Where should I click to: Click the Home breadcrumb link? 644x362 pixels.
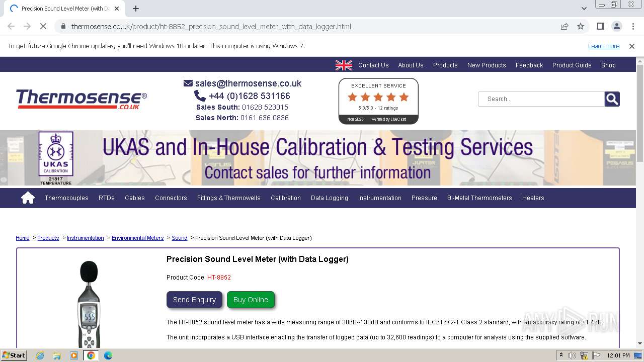click(23, 238)
